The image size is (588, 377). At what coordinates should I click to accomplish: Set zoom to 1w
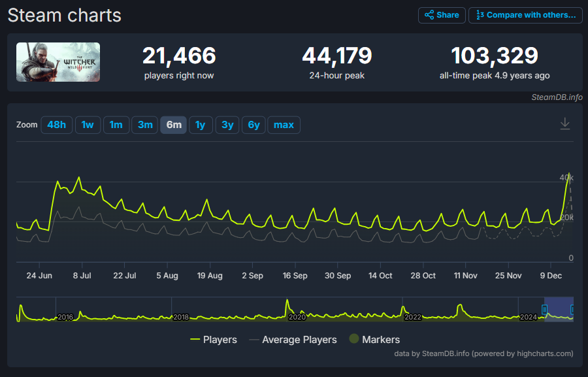coord(88,125)
